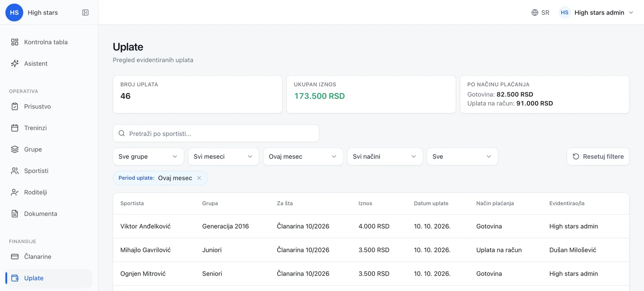
Task: Click the Članarine card icon
Action: pyautogui.click(x=15, y=257)
